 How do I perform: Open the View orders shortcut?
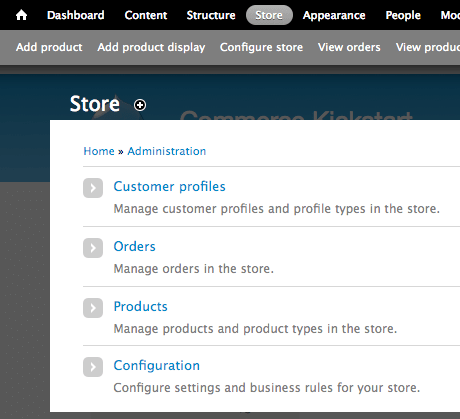pos(349,47)
